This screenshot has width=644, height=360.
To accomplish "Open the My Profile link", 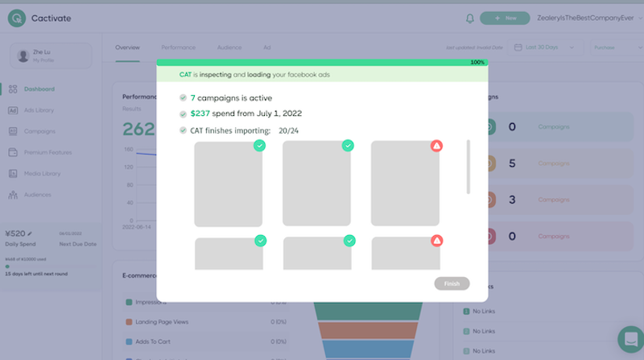I will click(x=43, y=60).
